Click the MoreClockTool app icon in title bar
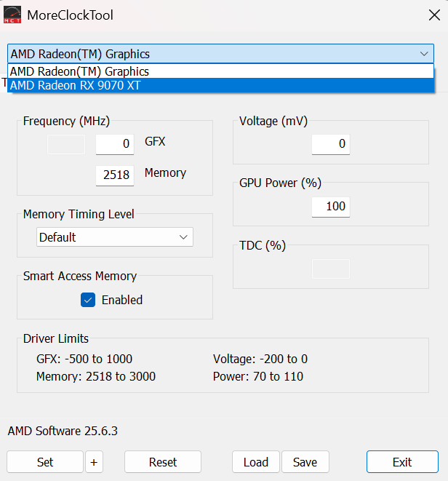This screenshot has height=481, width=448. tap(12, 15)
